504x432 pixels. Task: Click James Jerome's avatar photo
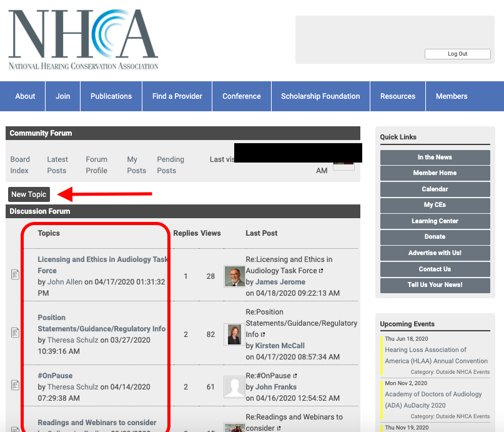(x=234, y=276)
